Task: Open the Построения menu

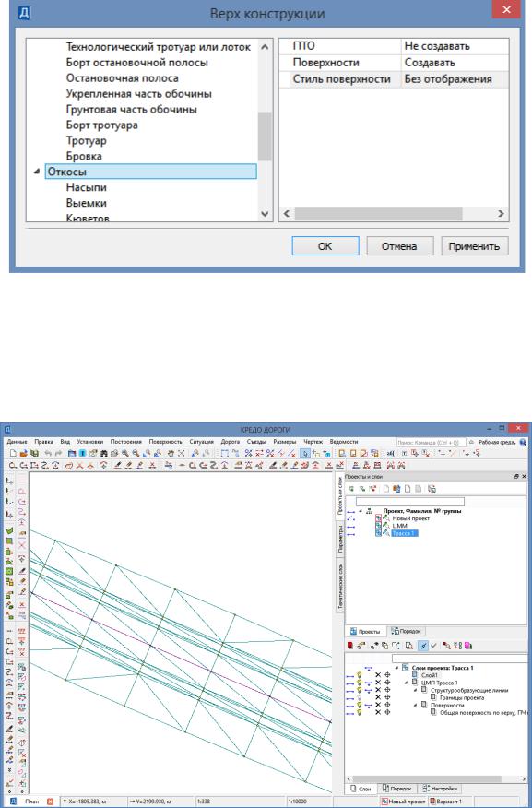Action: coord(125,442)
